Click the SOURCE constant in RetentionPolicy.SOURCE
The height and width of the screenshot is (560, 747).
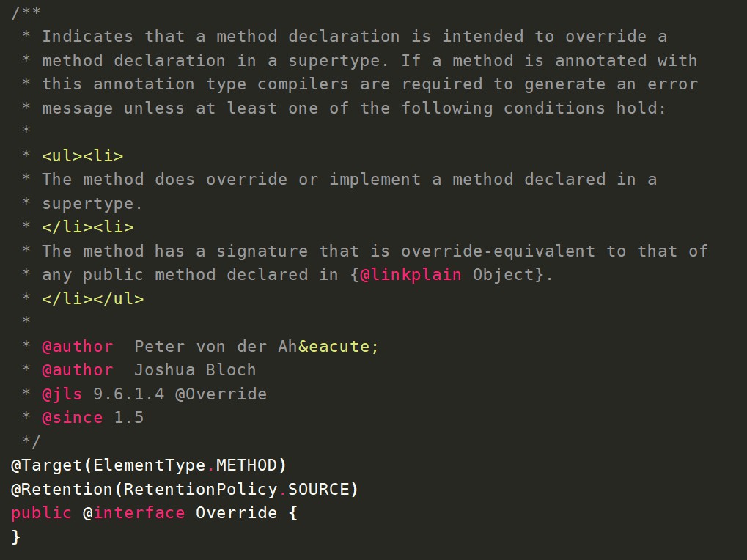pyautogui.click(x=319, y=489)
